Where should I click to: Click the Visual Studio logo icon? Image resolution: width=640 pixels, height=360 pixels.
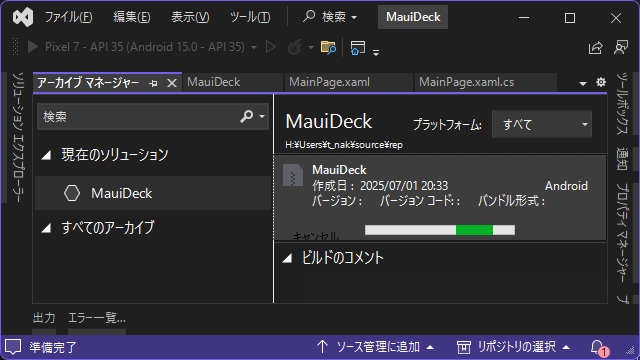pyautogui.click(x=23, y=18)
